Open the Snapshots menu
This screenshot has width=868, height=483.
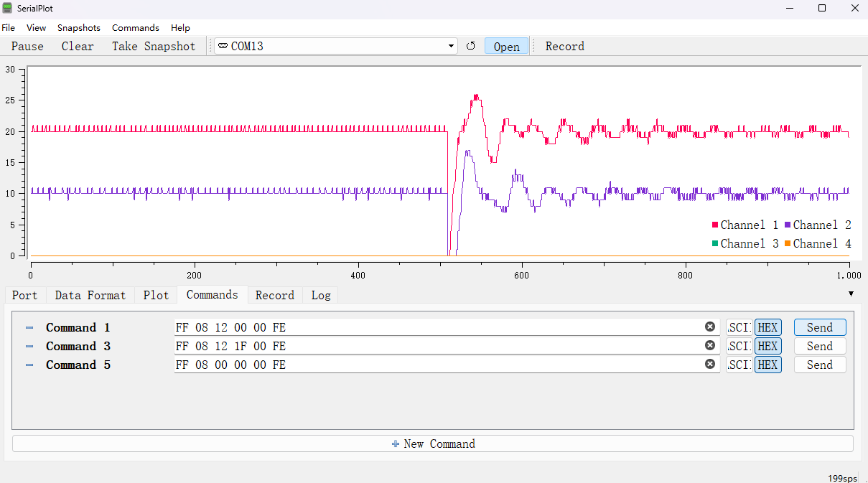[x=79, y=28]
